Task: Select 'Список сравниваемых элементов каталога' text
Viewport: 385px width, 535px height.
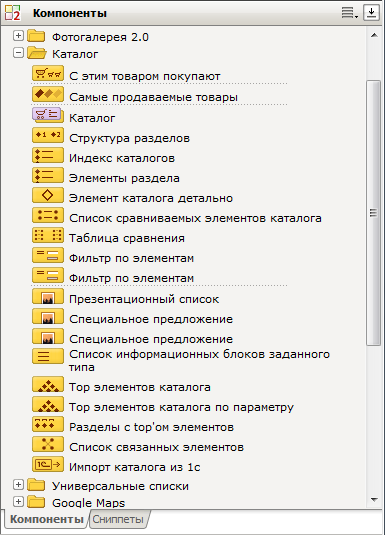Action: [x=195, y=218]
